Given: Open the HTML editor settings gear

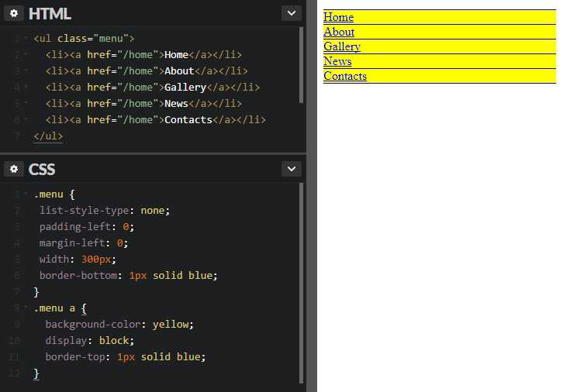Looking at the screenshot, I should coord(13,14).
